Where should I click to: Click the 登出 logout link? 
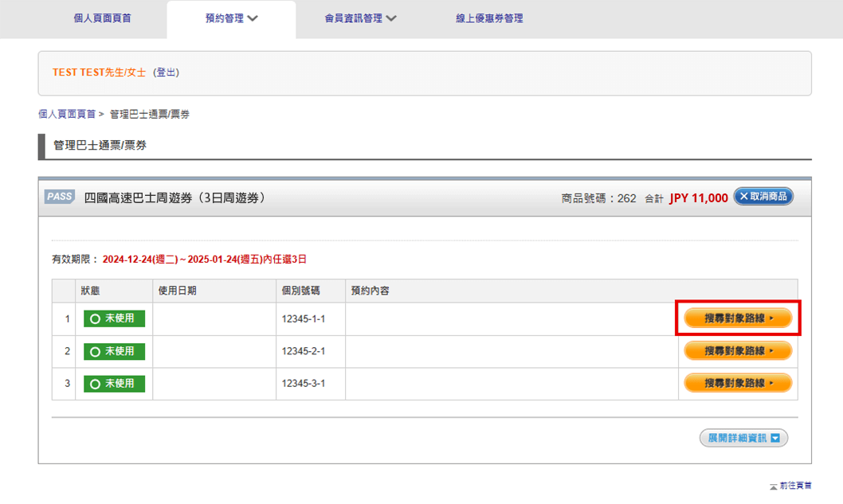click(x=167, y=72)
